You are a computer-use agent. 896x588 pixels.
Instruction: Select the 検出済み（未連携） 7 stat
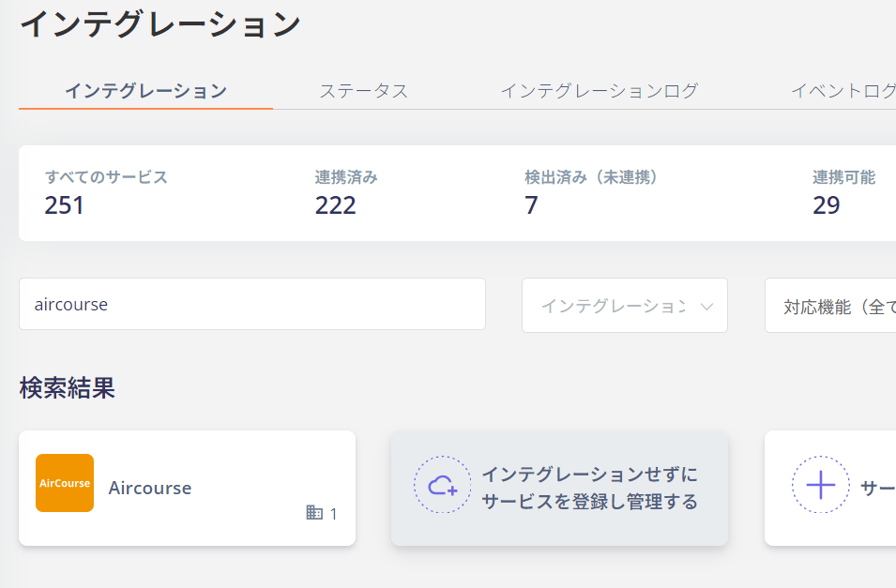click(x=591, y=192)
